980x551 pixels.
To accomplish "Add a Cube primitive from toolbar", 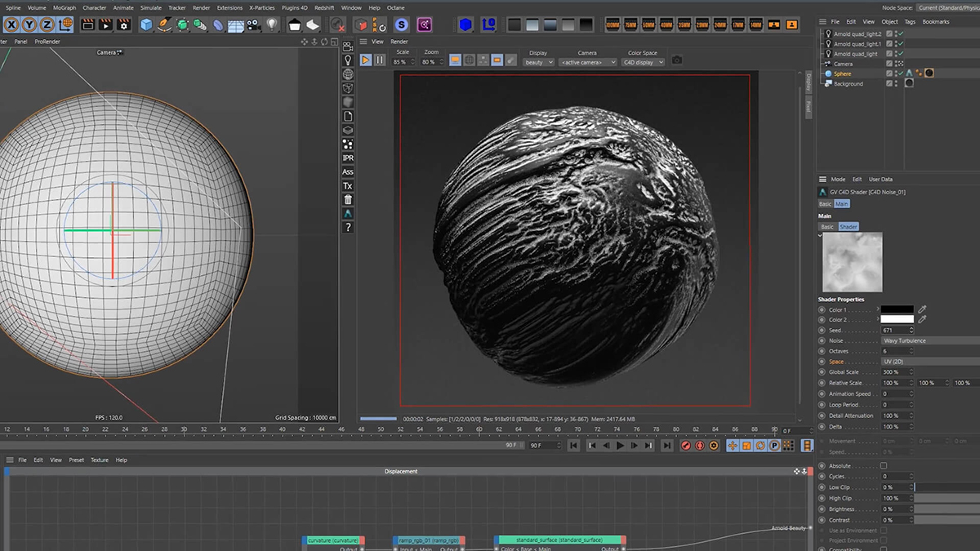I will coord(146,24).
